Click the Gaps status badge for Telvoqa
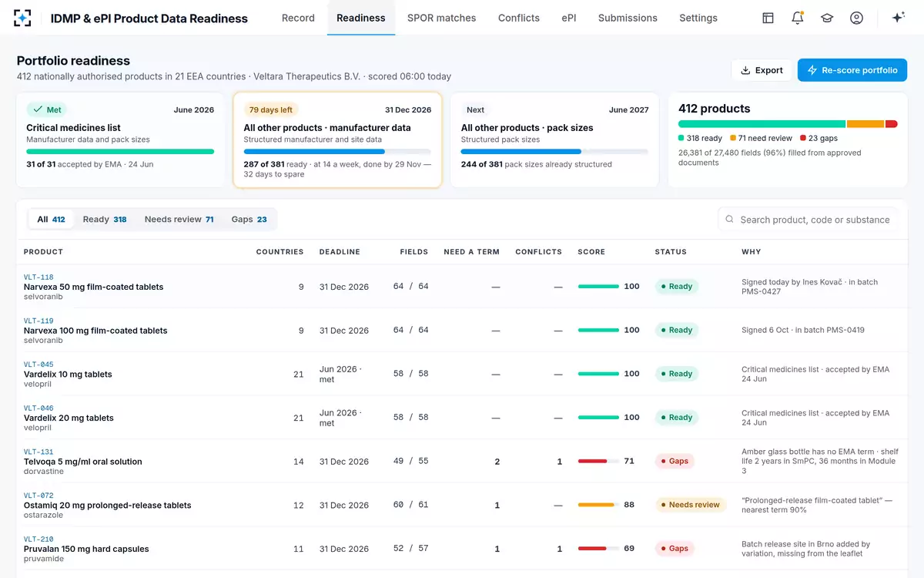924x578 pixels. 675,461
